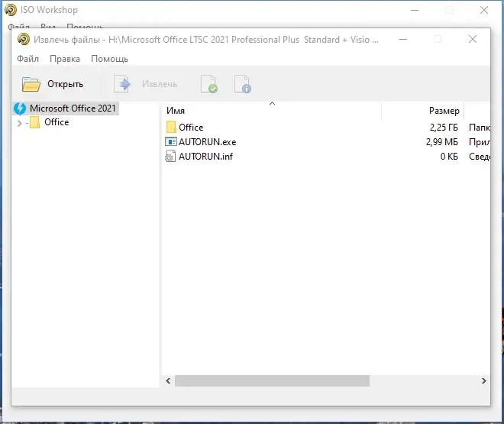Select the AUTORUN.inf file icon
The image size is (504, 424).
170,156
